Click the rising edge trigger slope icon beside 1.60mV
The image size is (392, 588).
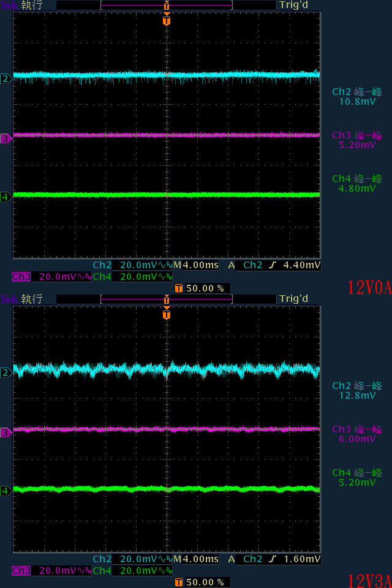[x=273, y=559]
